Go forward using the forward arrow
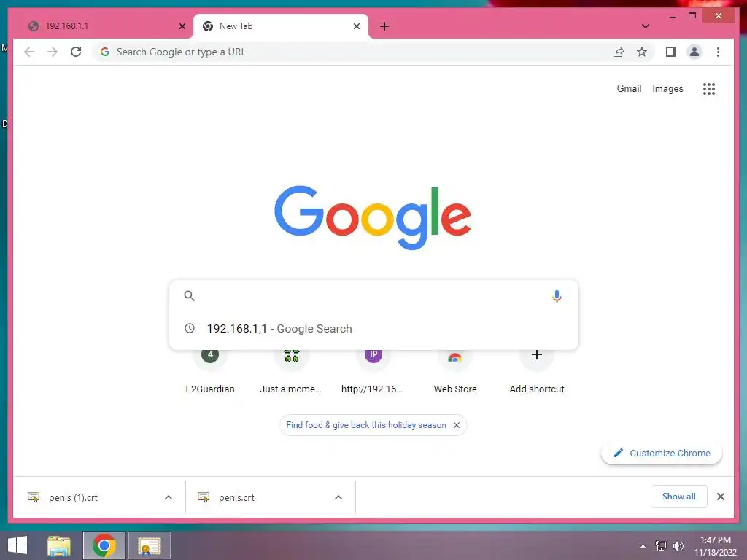The height and width of the screenshot is (560, 747). 53,52
